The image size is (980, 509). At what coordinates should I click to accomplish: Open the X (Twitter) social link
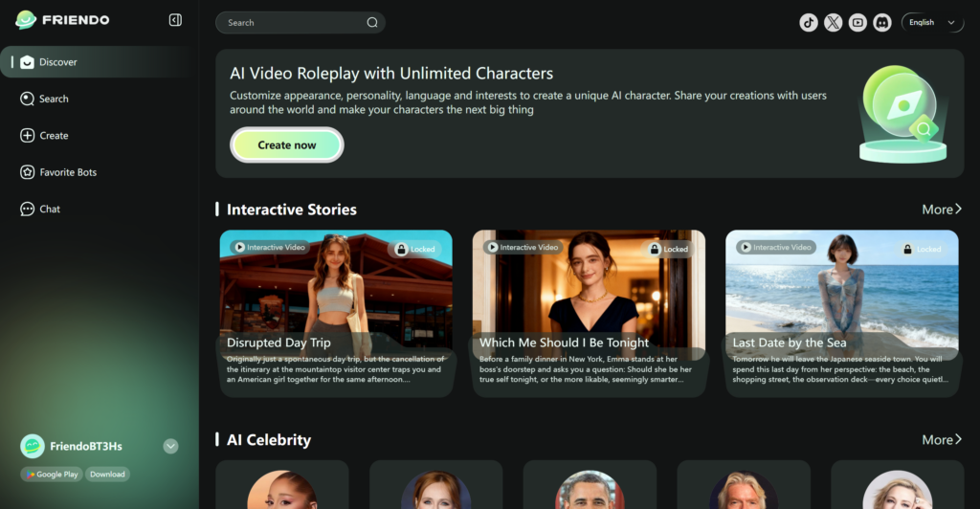(834, 22)
